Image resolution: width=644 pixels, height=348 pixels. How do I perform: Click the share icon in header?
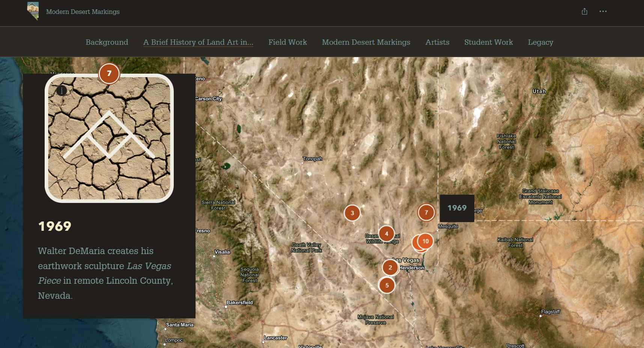pyautogui.click(x=584, y=12)
